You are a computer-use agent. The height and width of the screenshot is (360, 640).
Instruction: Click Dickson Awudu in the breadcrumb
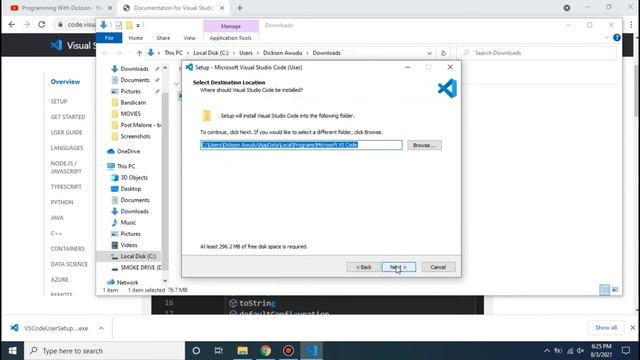pyautogui.click(x=282, y=53)
